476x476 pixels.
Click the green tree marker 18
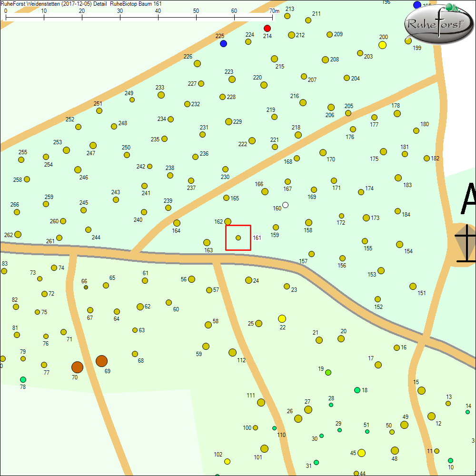click(357, 390)
